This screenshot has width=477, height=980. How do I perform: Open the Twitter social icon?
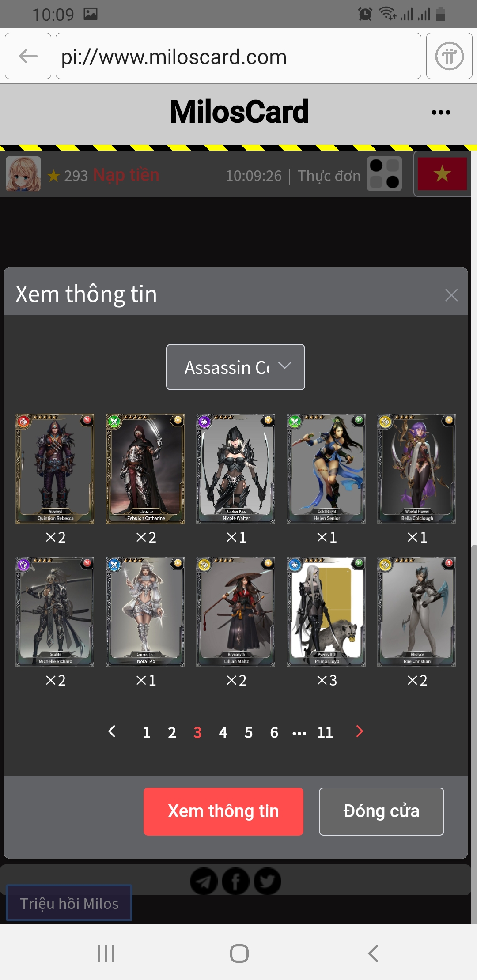(x=267, y=881)
